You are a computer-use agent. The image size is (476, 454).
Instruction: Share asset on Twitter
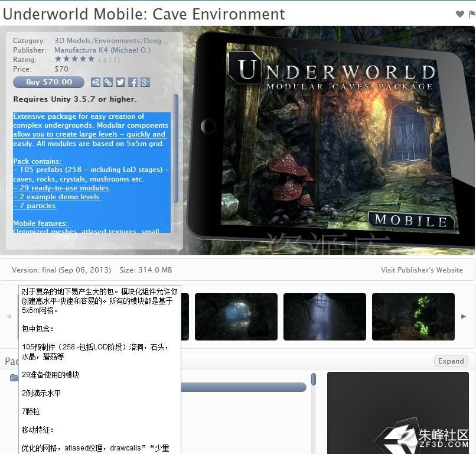coord(120,82)
